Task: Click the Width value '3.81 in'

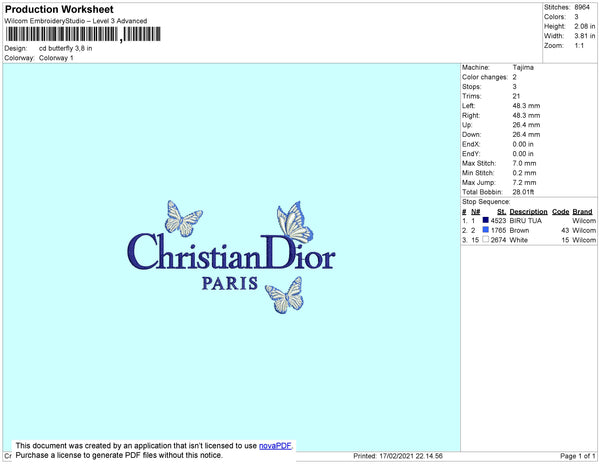Action: click(x=585, y=36)
